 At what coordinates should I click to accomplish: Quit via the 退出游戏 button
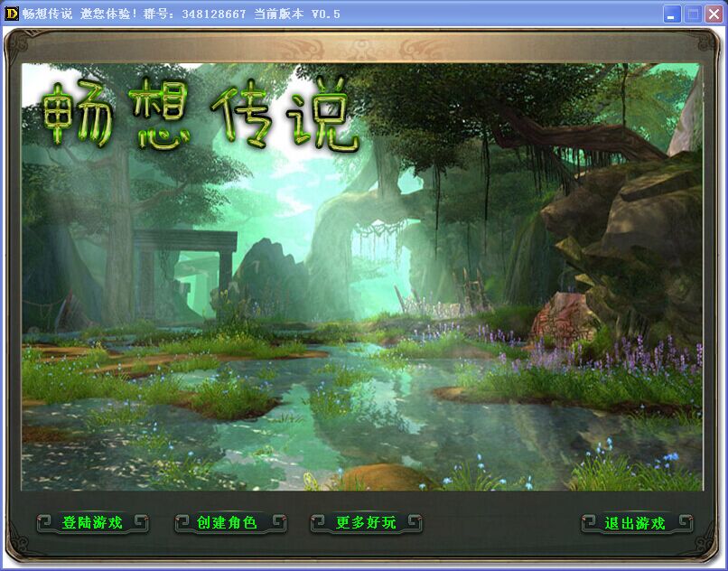point(637,523)
